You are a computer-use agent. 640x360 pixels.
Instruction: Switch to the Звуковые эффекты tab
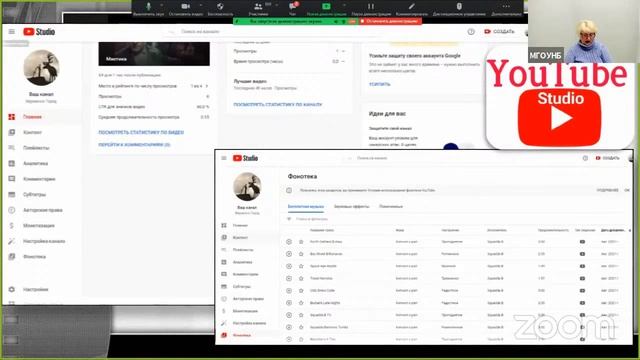351,207
